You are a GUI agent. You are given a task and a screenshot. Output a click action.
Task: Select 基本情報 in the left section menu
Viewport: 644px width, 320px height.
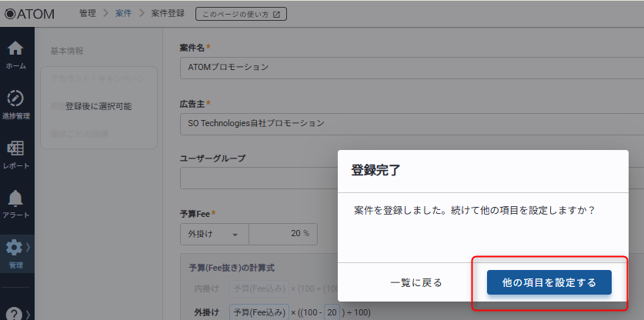[67, 51]
